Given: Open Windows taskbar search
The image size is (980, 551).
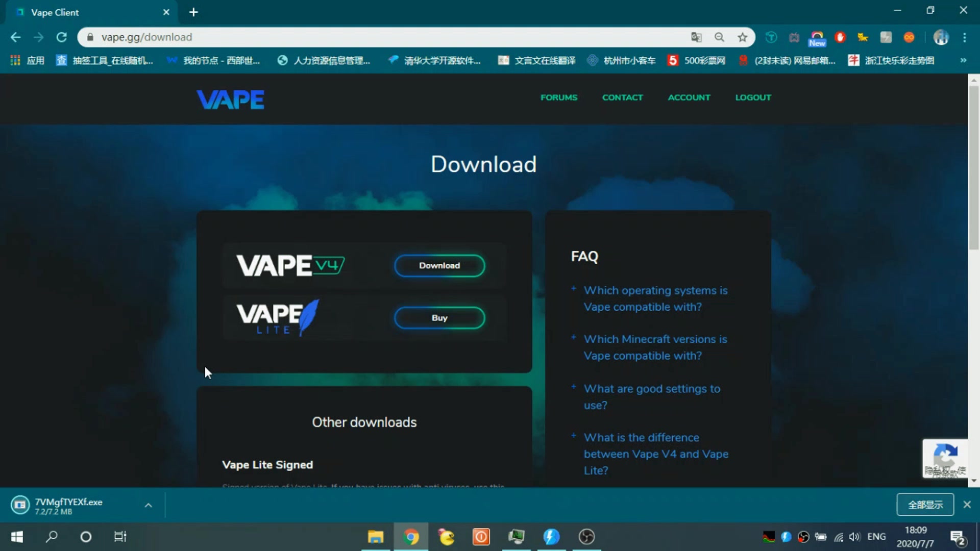Looking at the screenshot, I should click(x=52, y=537).
